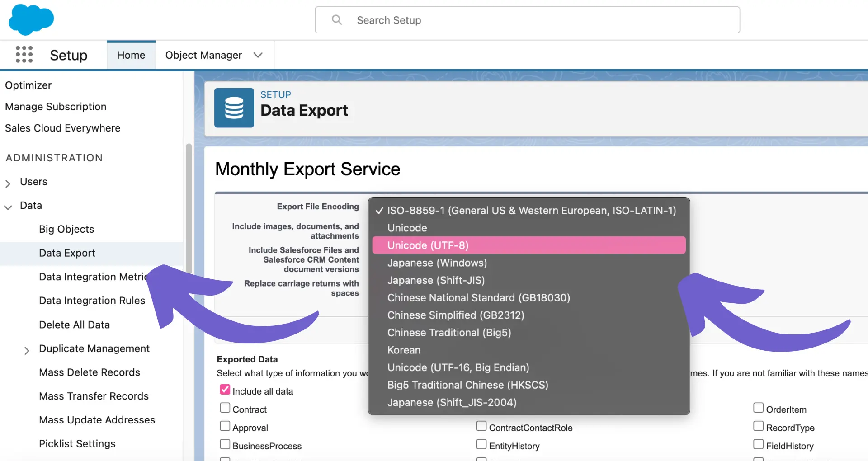Uncheck Include all data checkbox

point(225,390)
